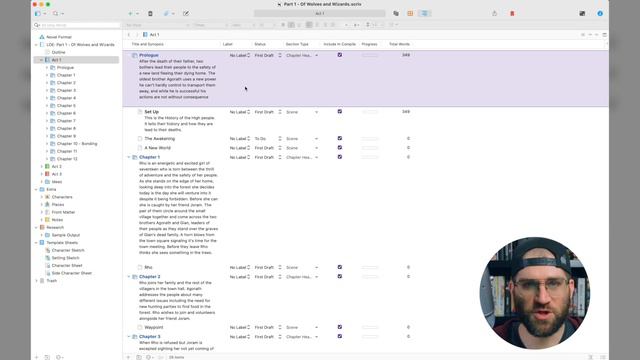Click the Section Type column header

[297, 44]
